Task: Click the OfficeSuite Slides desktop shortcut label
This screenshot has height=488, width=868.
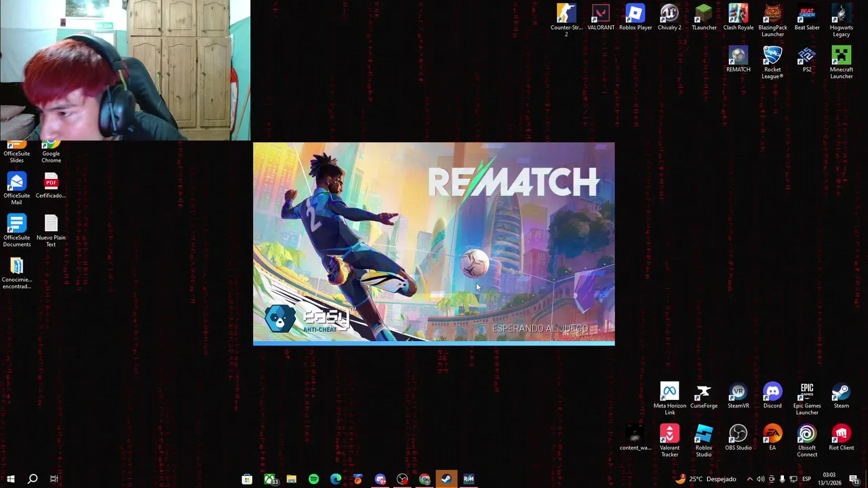Action: point(16,157)
